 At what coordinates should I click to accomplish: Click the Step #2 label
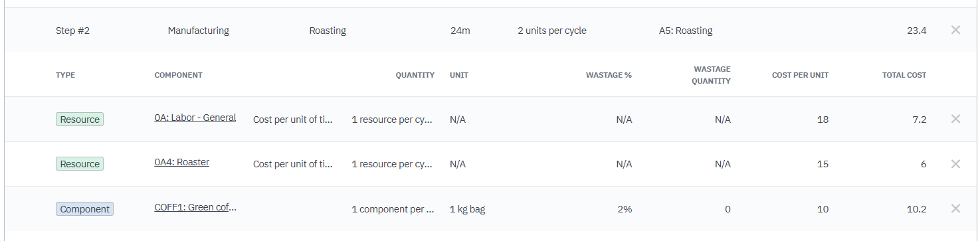72,31
